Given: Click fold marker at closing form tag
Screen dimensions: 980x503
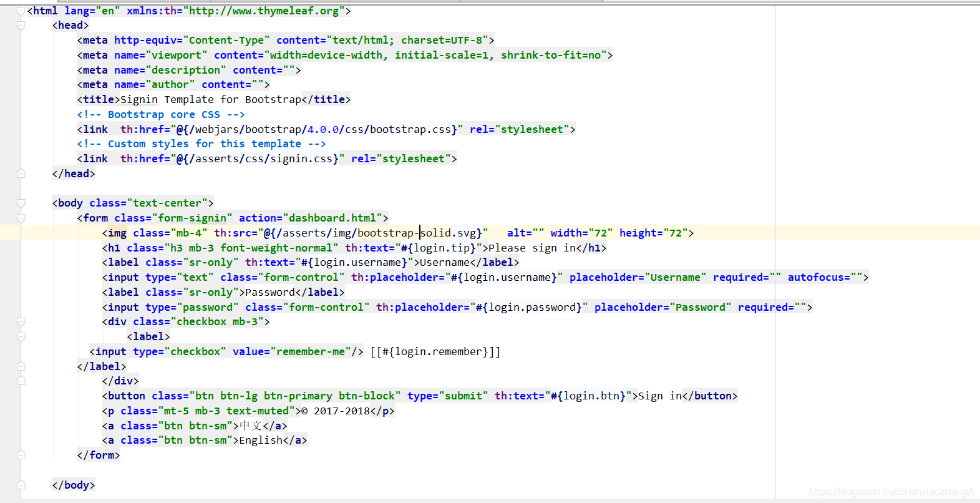Looking at the screenshot, I should click(21, 455).
